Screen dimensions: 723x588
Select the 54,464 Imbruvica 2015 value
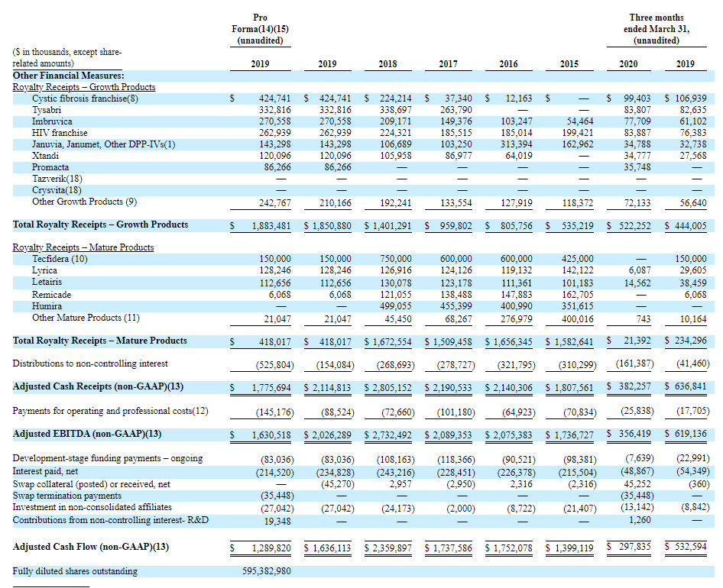580,121
